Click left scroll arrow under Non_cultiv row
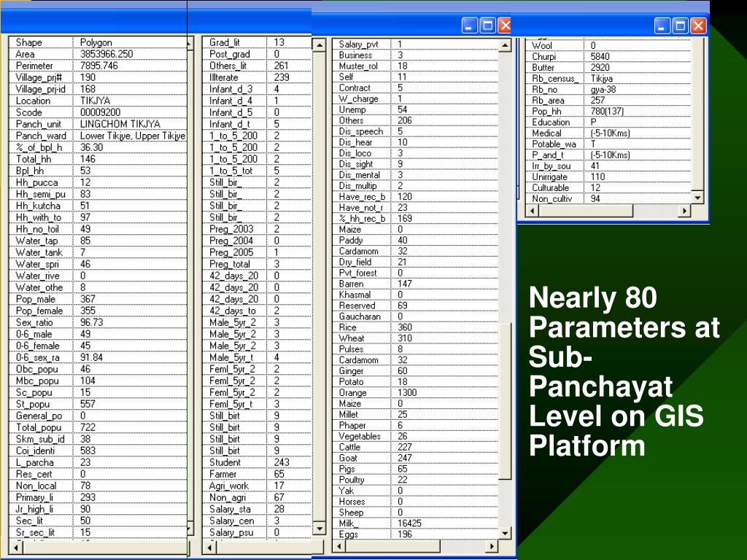This screenshot has width=747, height=560. pyautogui.click(x=532, y=211)
